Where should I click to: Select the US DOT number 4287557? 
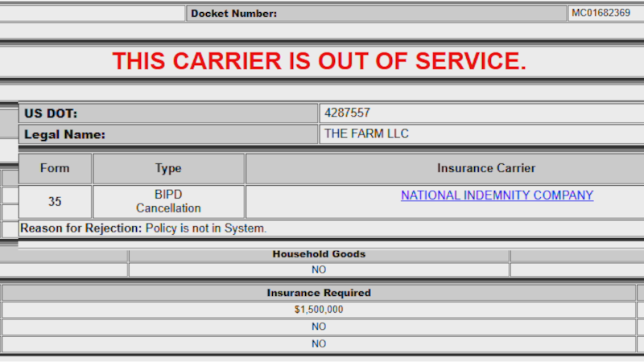point(347,113)
